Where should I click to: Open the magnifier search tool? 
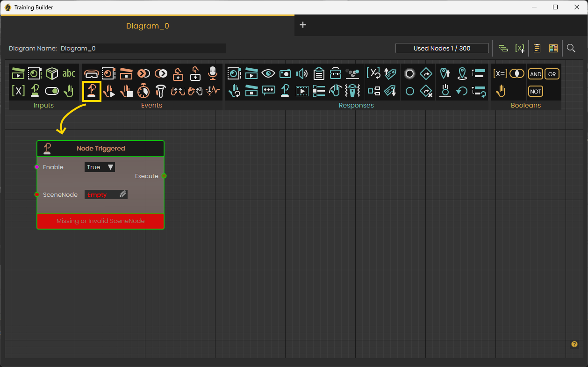(x=571, y=48)
